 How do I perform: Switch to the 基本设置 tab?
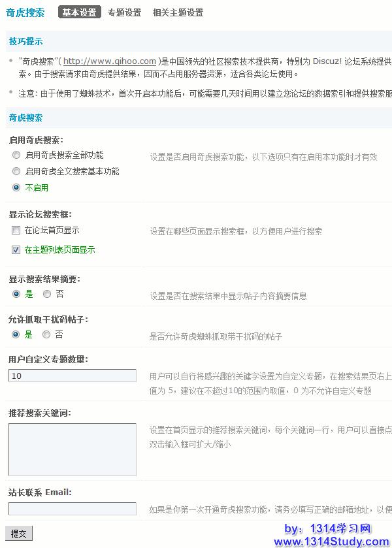[79, 12]
